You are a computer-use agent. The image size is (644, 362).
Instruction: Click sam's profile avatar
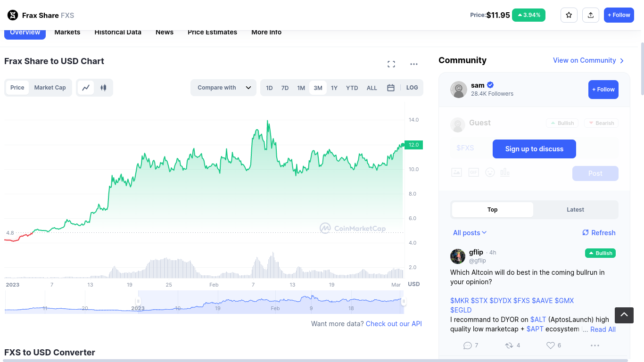(x=459, y=90)
